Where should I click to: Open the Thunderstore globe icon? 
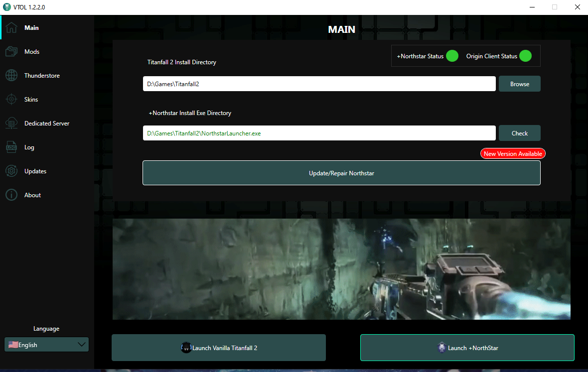pyautogui.click(x=11, y=75)
